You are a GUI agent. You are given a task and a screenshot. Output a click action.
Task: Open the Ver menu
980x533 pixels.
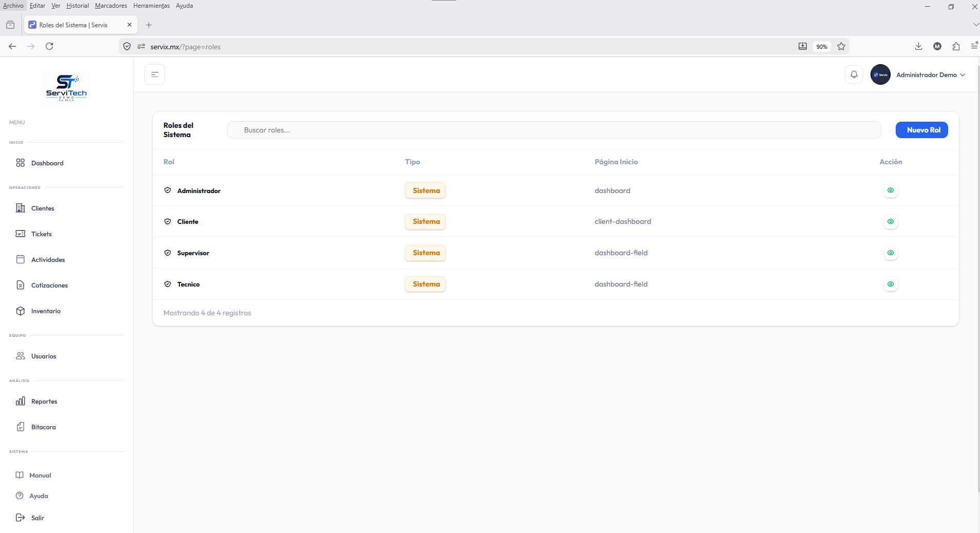pyautogui.click(x=56, y=6)
